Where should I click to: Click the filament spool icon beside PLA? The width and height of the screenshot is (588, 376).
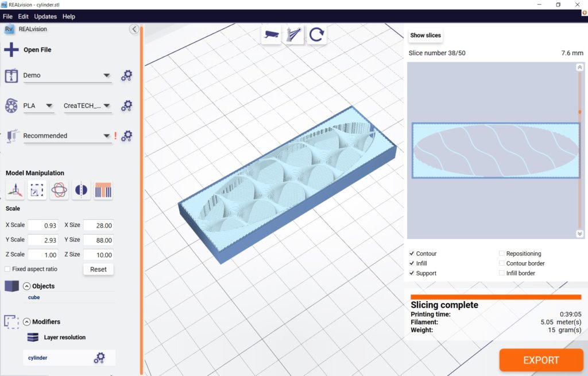click(x=11, y=106)
